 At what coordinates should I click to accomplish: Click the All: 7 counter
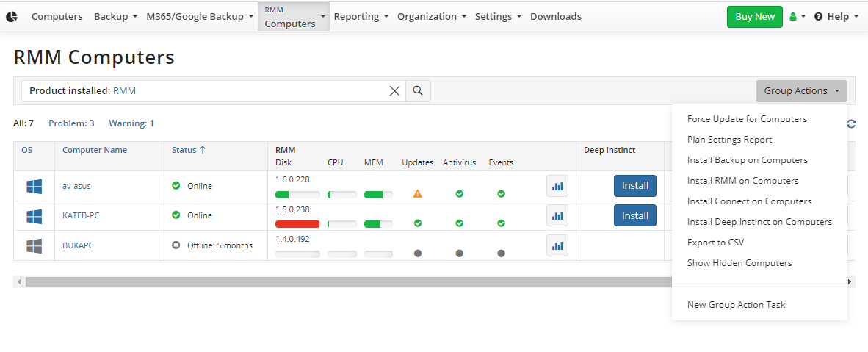click(23, 123)
